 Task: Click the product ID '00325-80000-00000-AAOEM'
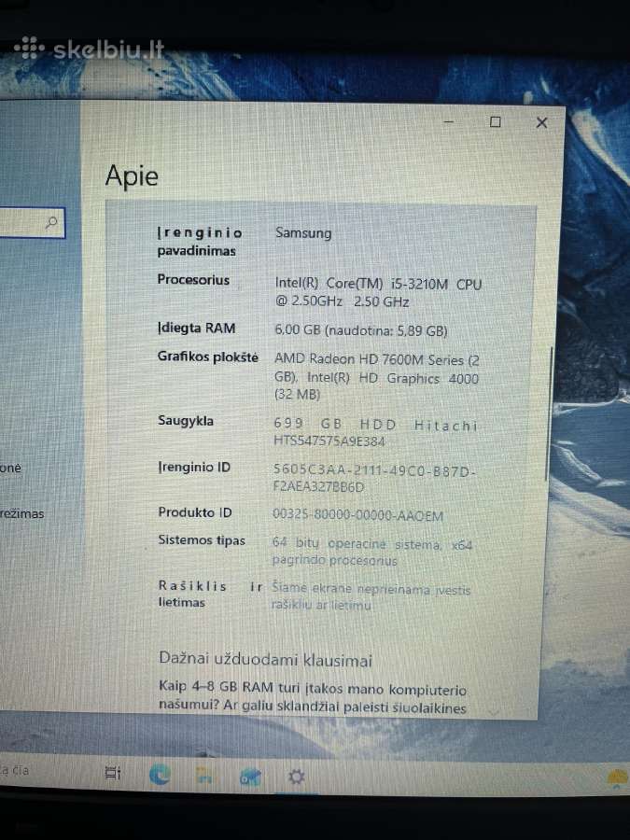[x=357, y=515]
